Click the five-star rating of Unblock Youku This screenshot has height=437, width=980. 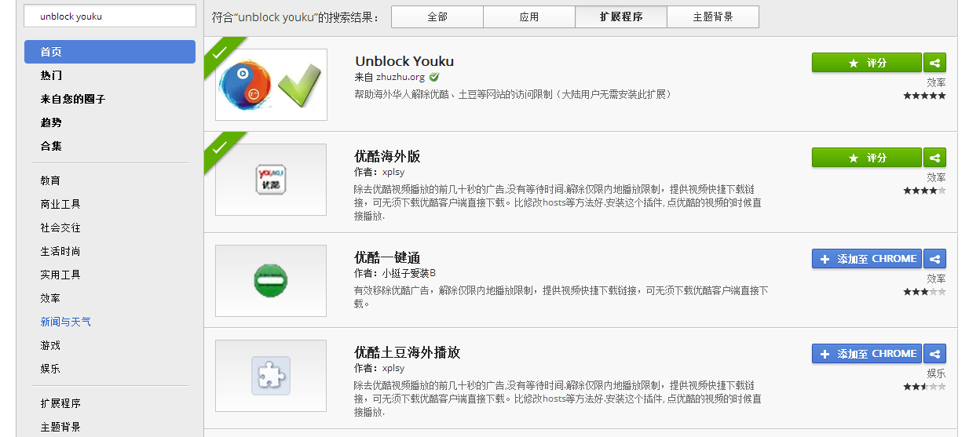(x=924, y=96)
